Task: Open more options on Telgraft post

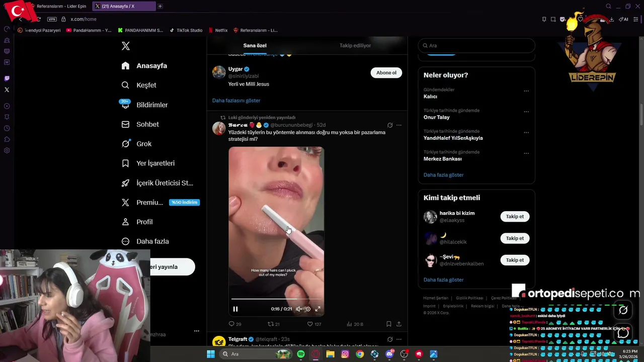Action: click(x=399, y=339)
